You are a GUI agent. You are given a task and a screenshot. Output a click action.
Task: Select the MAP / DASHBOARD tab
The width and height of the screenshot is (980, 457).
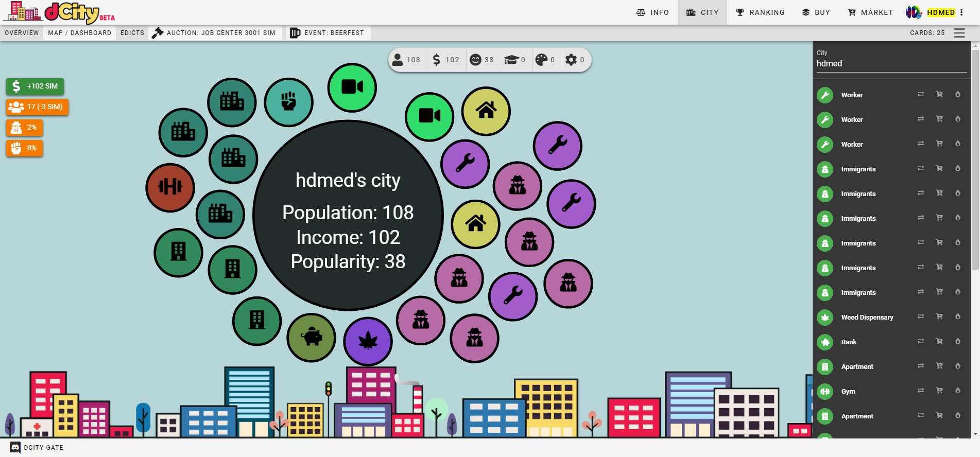tap(80, 33)
